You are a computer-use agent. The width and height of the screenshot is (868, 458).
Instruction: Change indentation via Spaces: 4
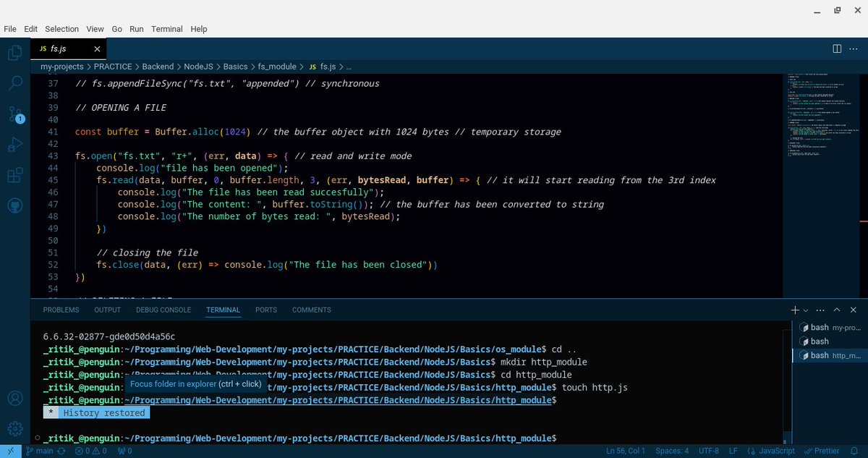pos(672,451)
